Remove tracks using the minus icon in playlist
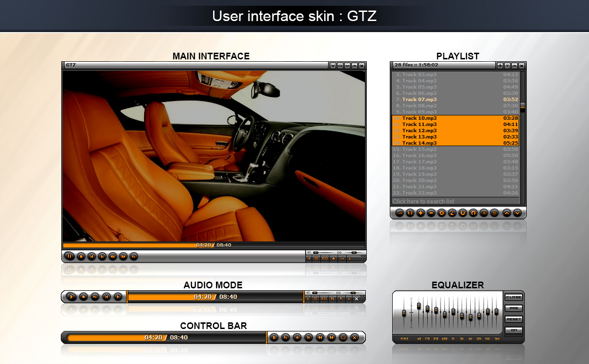The height and width of the screenshot is (364, 589). (x=431, y=213)
